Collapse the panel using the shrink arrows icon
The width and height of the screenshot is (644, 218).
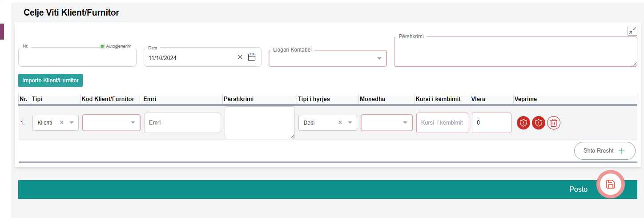(x=632, y=31)
